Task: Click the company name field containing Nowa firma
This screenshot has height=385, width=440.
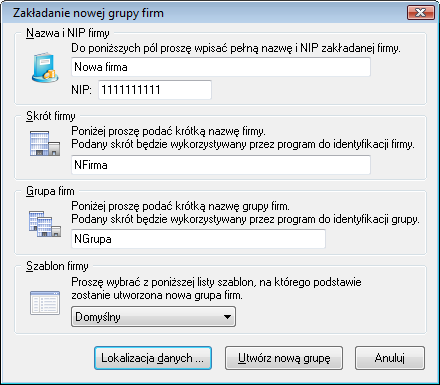Action: [221, 67]
